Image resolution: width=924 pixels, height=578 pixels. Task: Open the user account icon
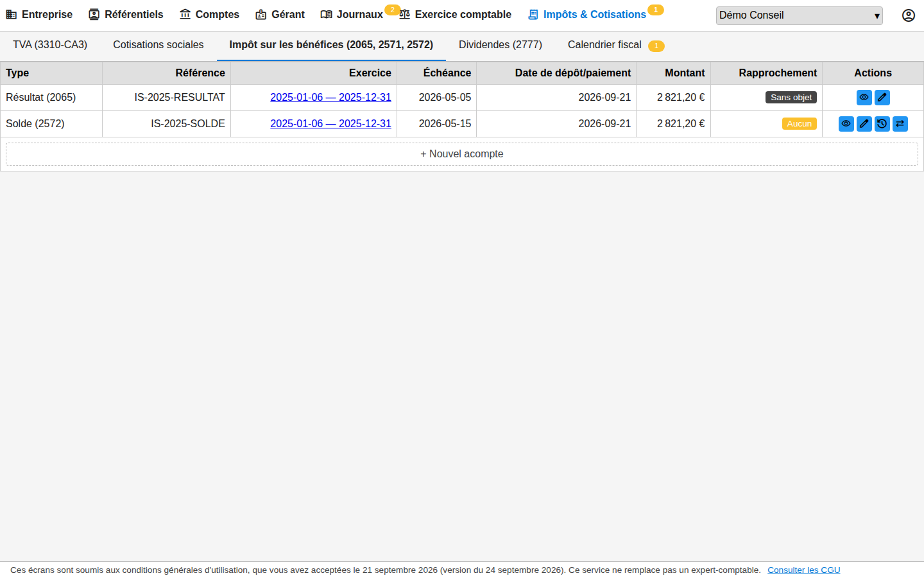909,15
